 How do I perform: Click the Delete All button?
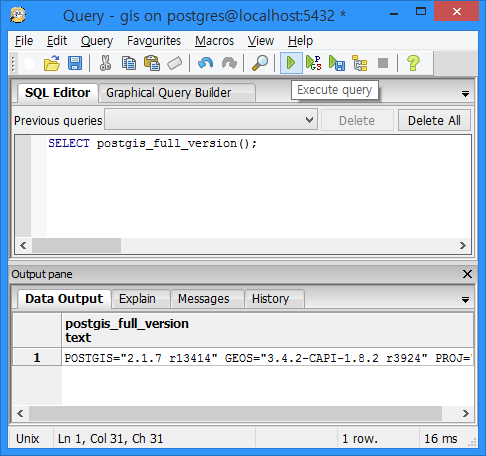(434, 120)
